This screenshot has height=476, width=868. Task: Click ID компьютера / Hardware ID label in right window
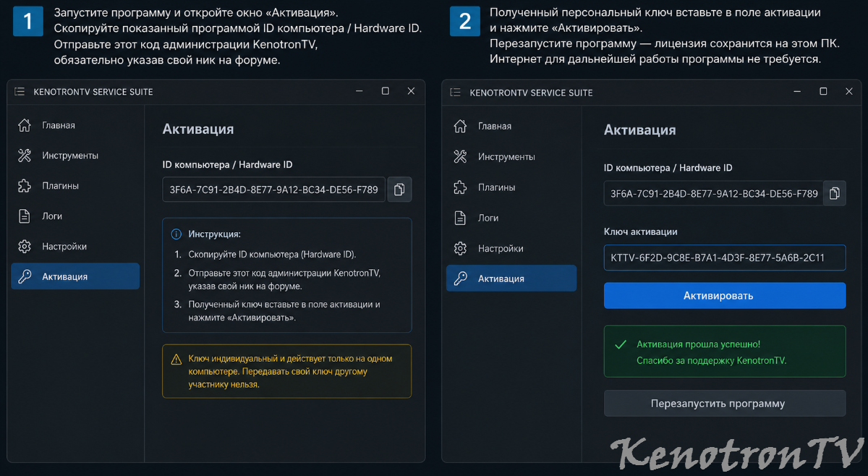668,168
